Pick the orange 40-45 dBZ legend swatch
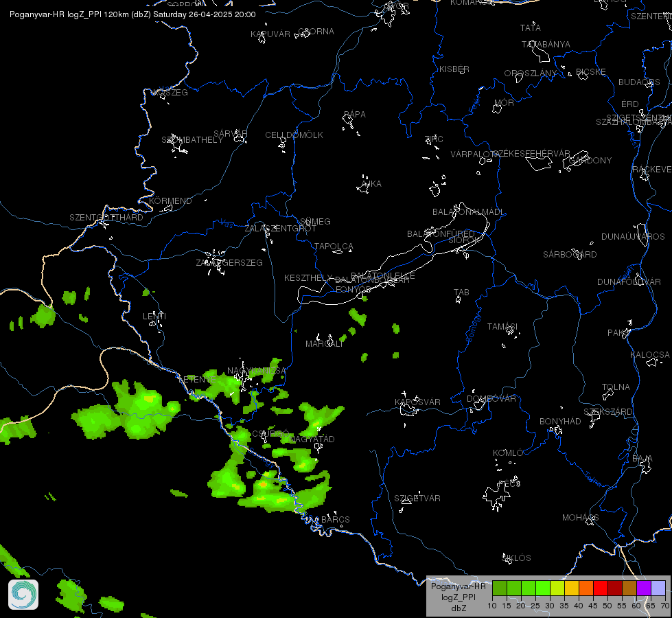Viewport: 672px width, 618px height. (586, 588)
